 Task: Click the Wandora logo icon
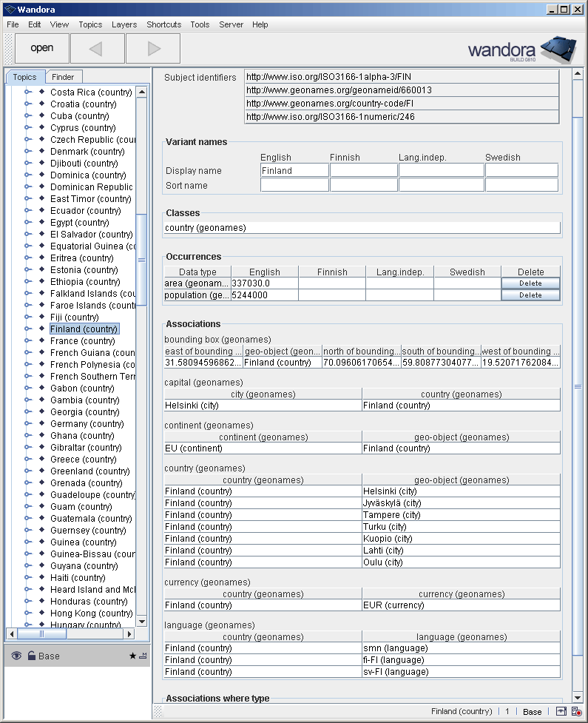(x=558, y=50)
